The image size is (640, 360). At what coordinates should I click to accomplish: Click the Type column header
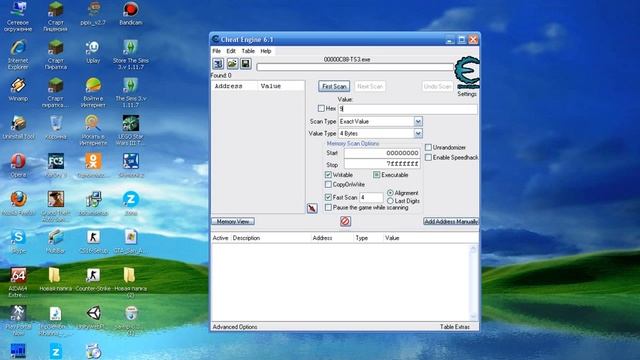click(x=368, y=238)
